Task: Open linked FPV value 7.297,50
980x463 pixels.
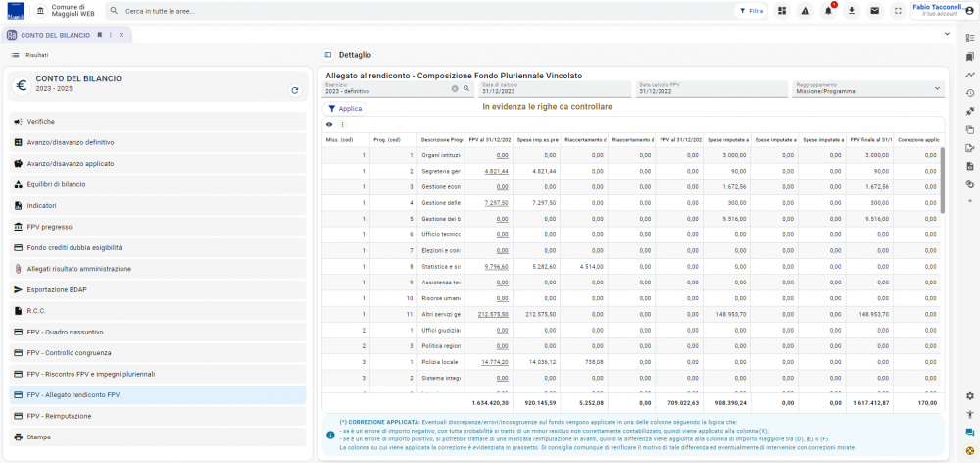Action: pos(496,203)
